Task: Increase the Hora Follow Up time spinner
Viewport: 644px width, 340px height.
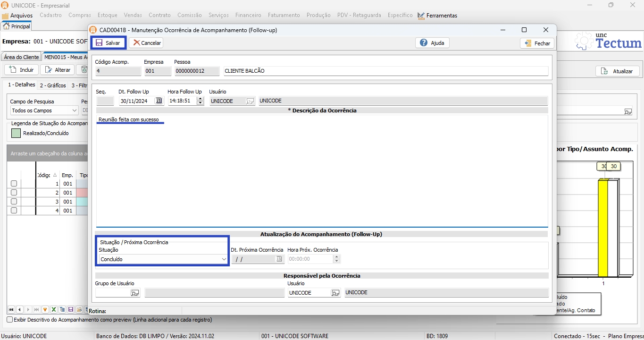Action: (200, 99)
